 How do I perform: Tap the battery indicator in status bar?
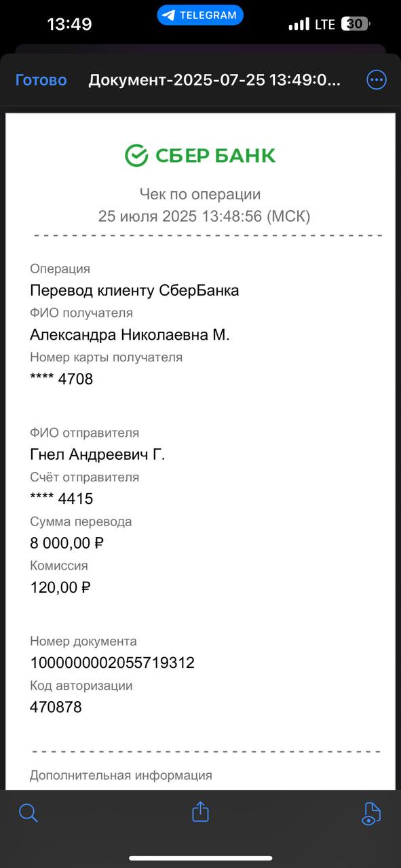tap(356, 24)
